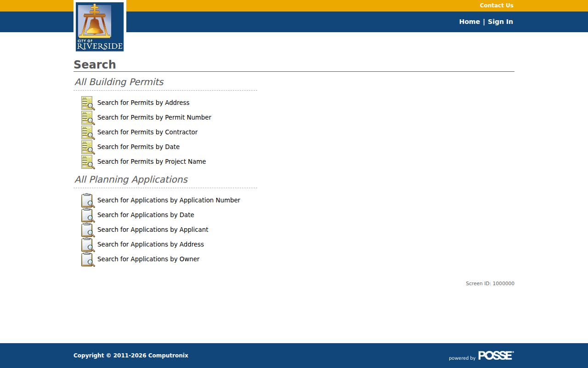
Task: Open Search for Permits by Address link
Action: 143,103
